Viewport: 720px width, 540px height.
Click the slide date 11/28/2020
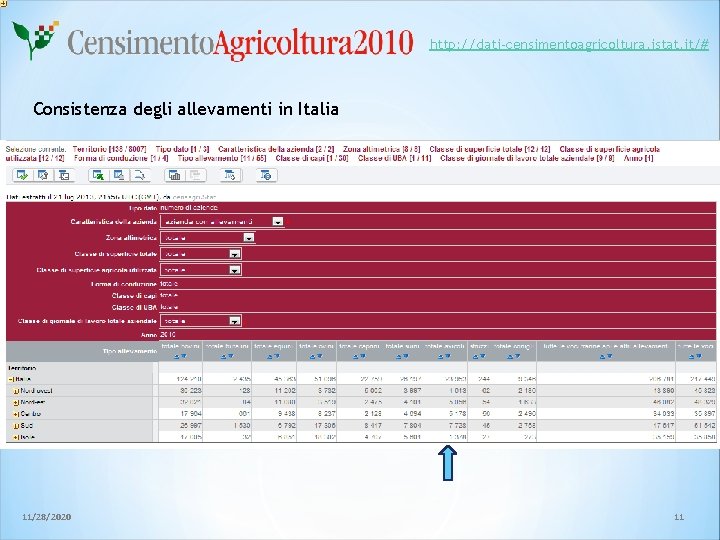click(x=47, y=517)
